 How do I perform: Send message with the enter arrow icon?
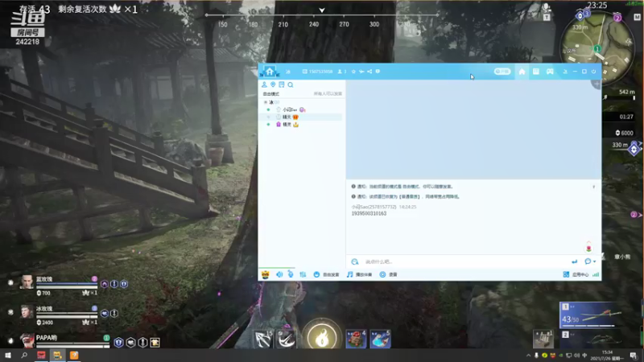(574, 261)
